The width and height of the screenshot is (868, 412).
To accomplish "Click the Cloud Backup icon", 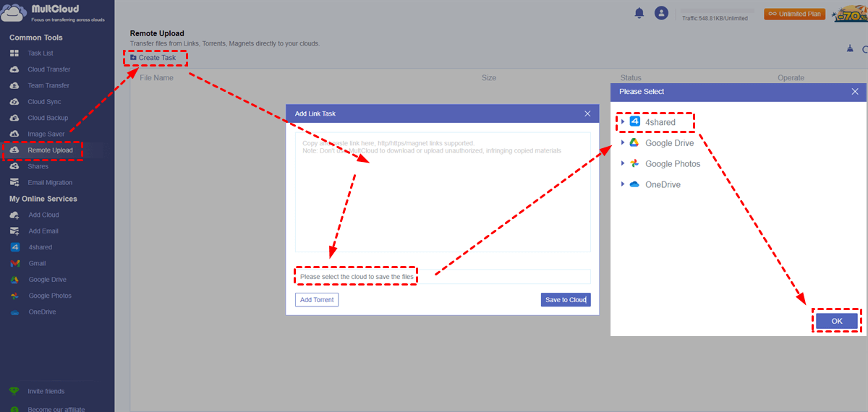I will point(14,118).
